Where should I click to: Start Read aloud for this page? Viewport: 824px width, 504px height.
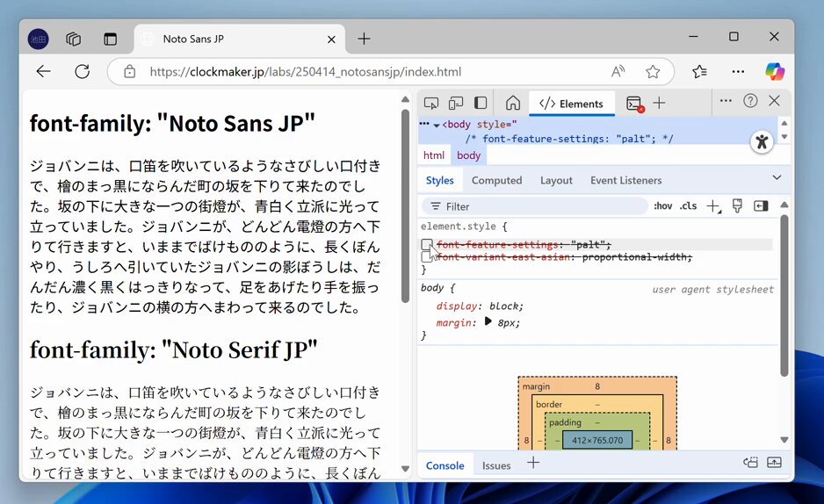618,71
